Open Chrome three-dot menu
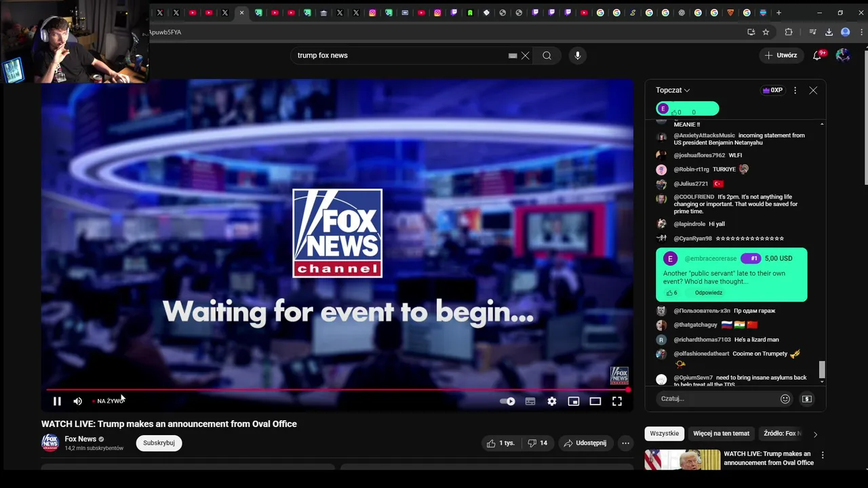The width and height of the screenshot is (868, 488). pyautogui.click(x=862, y=32)
